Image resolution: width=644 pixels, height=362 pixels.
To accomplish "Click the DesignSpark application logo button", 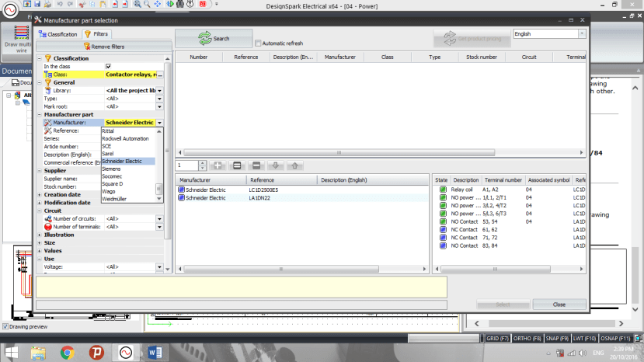I will [10, 10].
